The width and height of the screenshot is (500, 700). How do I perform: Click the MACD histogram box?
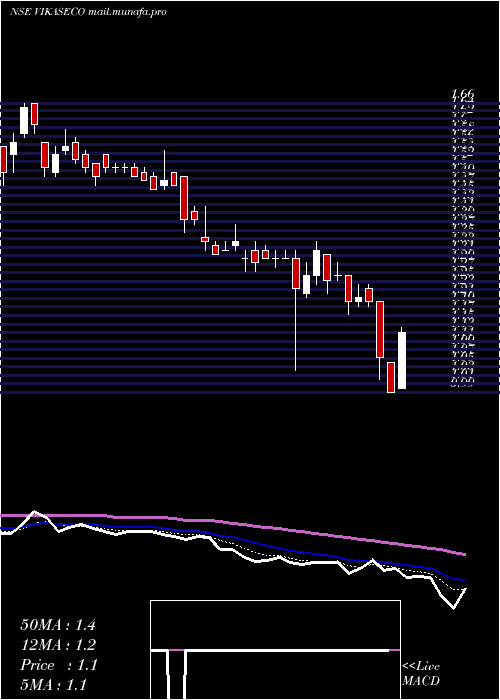(275, 650)
